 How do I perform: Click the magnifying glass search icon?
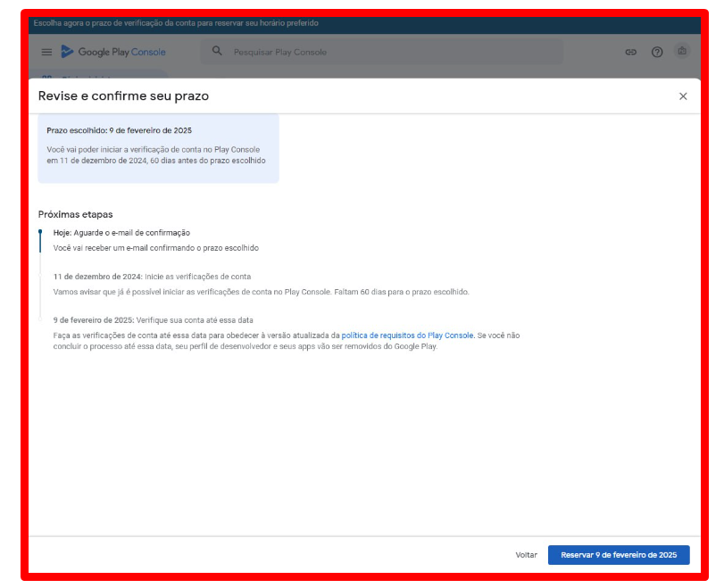217,52
